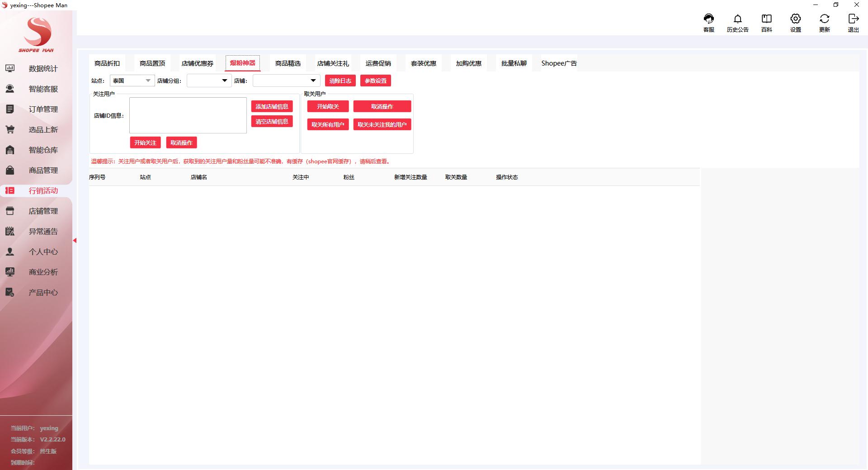The image size is (868, 470).
Task: Click 店铺管理 sidebar store icon
Action: pyautogui.click(x=10, y=211)
